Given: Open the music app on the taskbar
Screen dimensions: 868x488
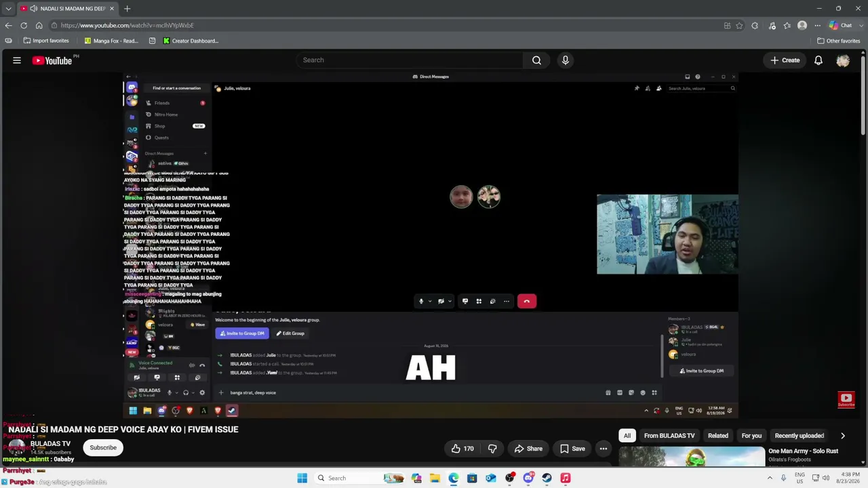Looking at the screenshot, I should tap(566, 479).
